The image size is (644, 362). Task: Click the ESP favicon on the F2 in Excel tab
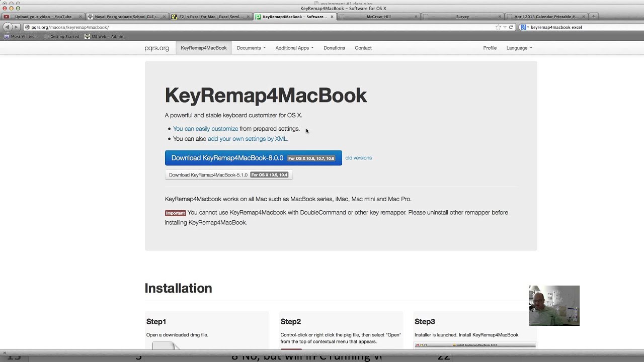click(174, 17)
